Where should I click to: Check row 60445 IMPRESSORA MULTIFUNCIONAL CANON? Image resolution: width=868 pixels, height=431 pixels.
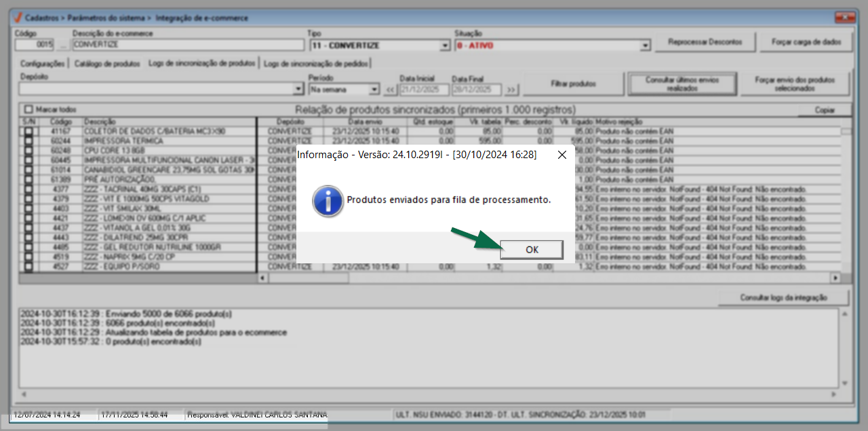(x=28, y=160)
